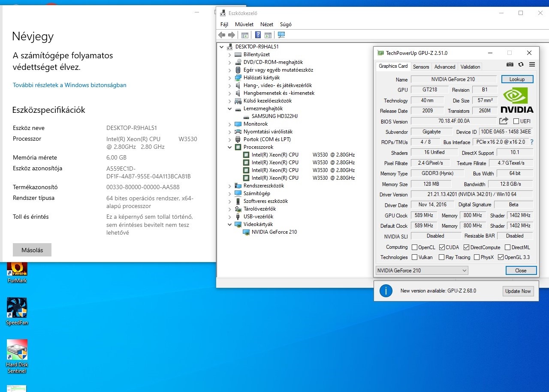Toggle the OpenCL checkbox
This screenshot has width=549, height=392.
(x=414, y=247)
